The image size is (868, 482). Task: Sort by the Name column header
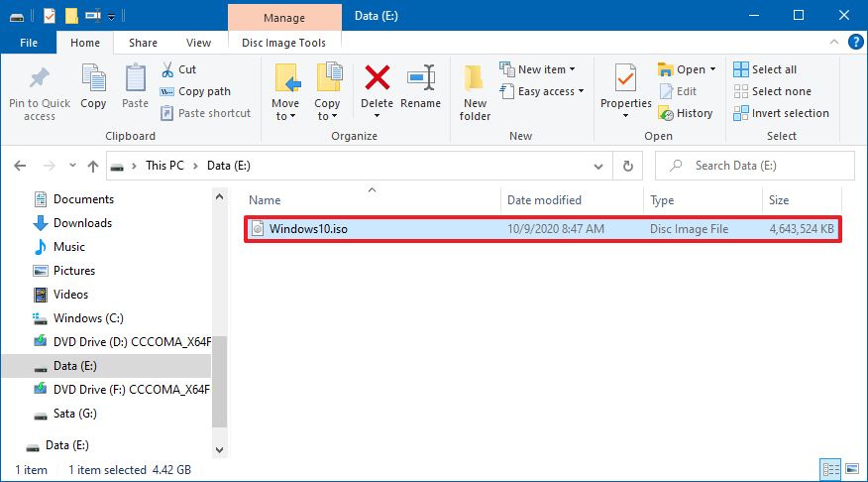pyautogui.click(x=372, y=200)
